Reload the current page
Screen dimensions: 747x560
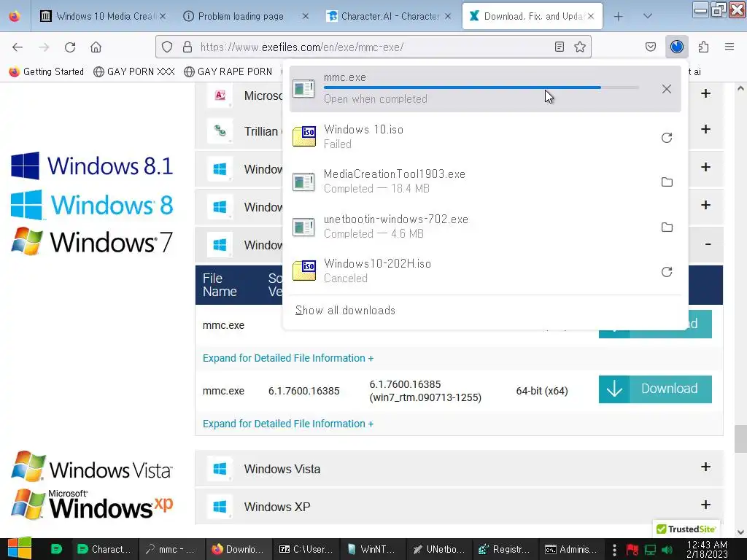(70, 47)
